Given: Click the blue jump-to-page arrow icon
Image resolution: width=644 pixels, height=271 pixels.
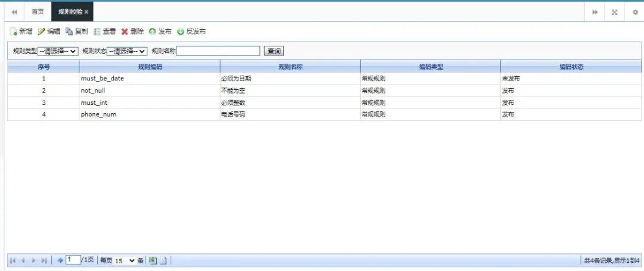Looking at the screenshot, I should pos(60,260).
